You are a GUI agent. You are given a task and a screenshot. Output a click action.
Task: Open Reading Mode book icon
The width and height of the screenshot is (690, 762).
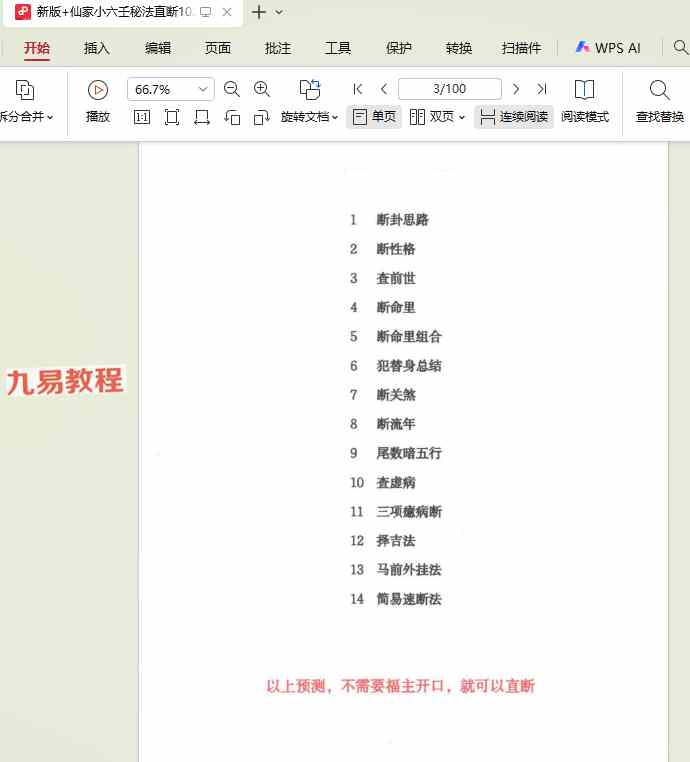584,90
